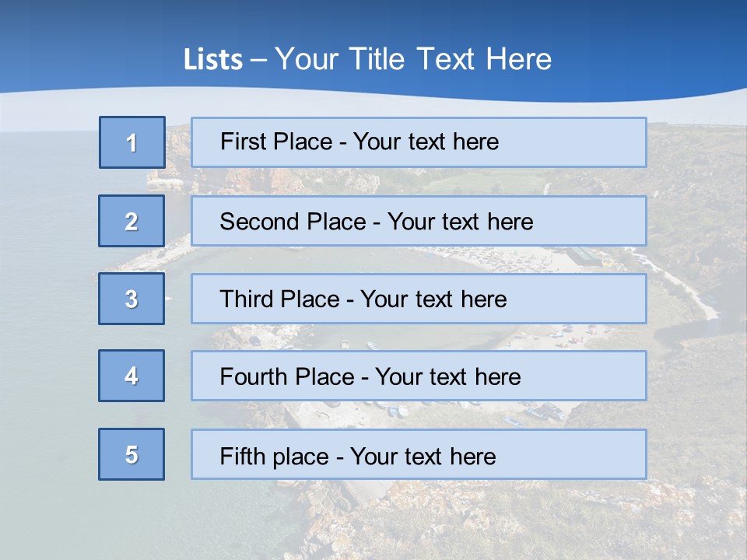Click the words "Fifth place" in last row

coord(272,456)
